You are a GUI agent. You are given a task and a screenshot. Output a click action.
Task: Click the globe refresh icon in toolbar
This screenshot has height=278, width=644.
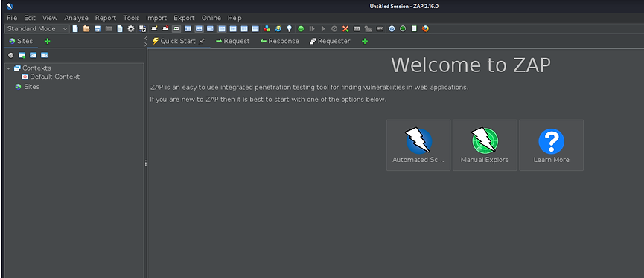pos(278,29)
